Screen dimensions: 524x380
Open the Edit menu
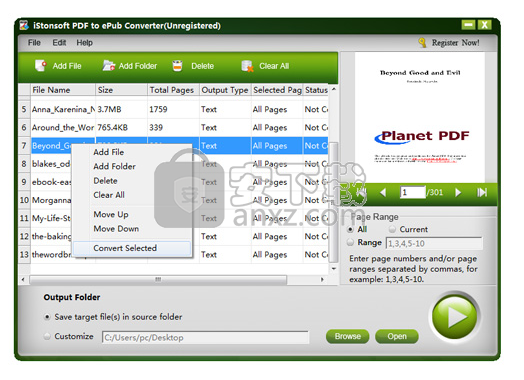[x=59, y=43]
